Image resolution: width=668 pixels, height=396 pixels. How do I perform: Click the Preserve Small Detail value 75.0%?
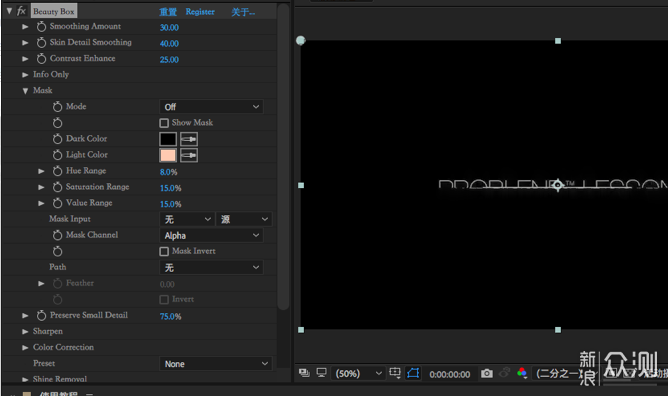(170, 316)
